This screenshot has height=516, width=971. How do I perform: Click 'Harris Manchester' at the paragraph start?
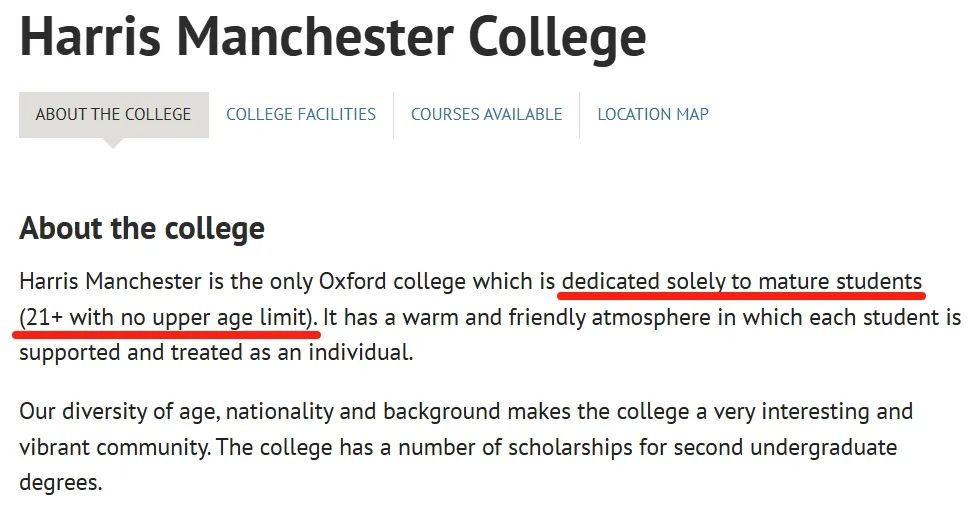pyautogui.click(x=110, y=281)
